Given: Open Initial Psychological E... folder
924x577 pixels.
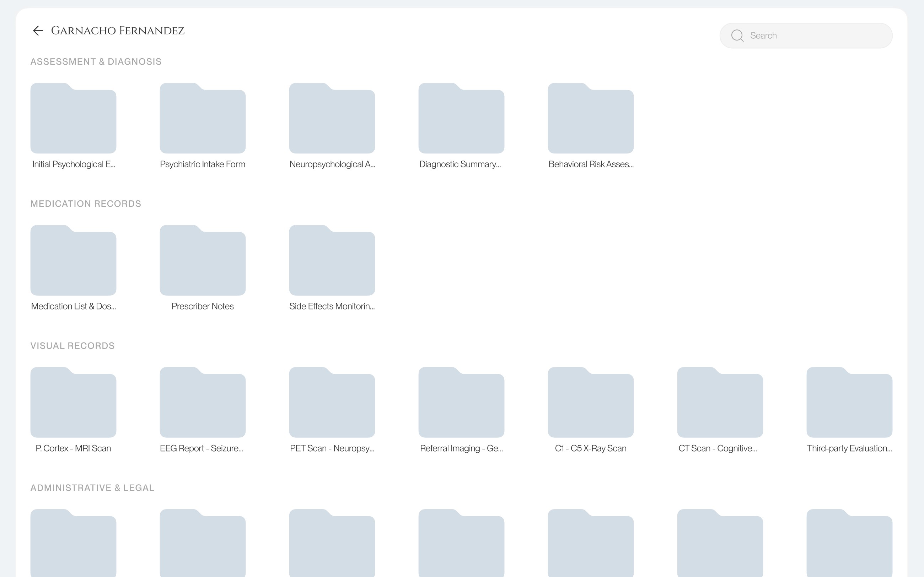Looking at the screenshot, I should tap(73, 119).
